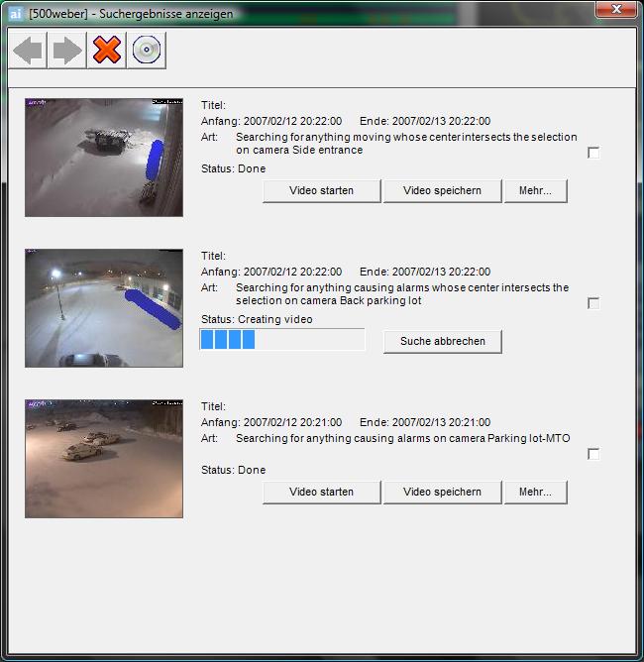Click the forward arrow toolbar icon
Screen dimensions: 644x662
click(67, 50)
